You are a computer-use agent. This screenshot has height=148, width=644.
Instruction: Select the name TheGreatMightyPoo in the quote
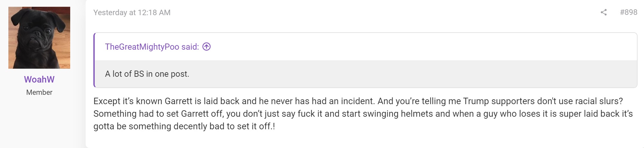142,47
